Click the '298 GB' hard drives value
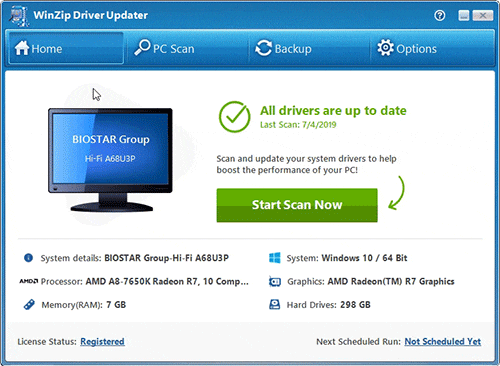 click(355, 305)
